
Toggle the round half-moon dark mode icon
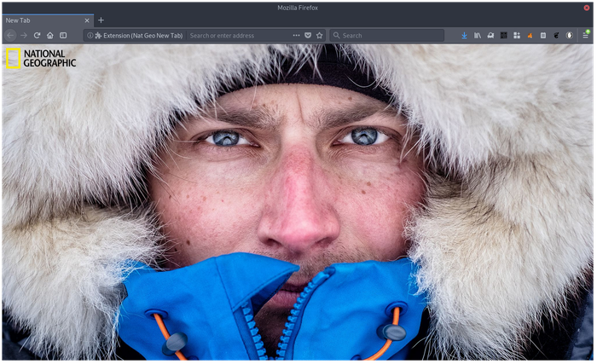coord(569,36)
